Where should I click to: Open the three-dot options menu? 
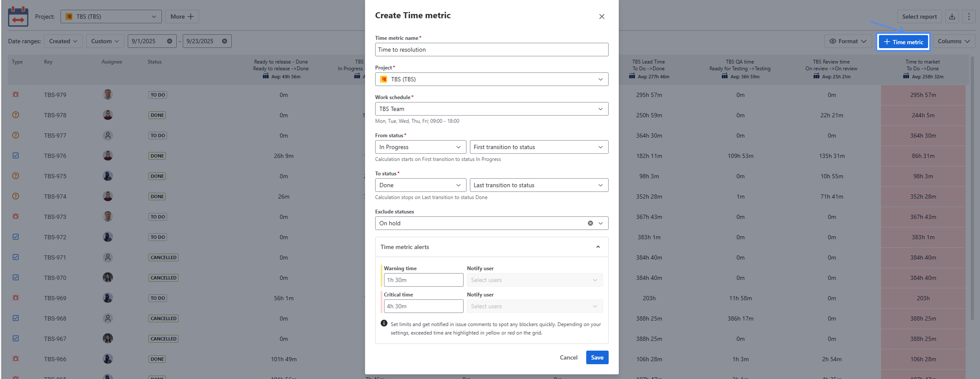(x=969, y=17)
